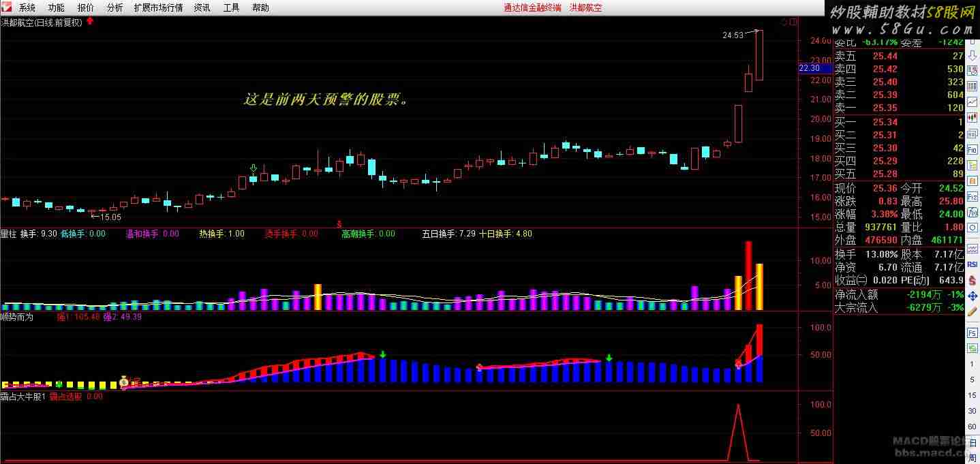Switch to 5-minute period

click(973, 379)
